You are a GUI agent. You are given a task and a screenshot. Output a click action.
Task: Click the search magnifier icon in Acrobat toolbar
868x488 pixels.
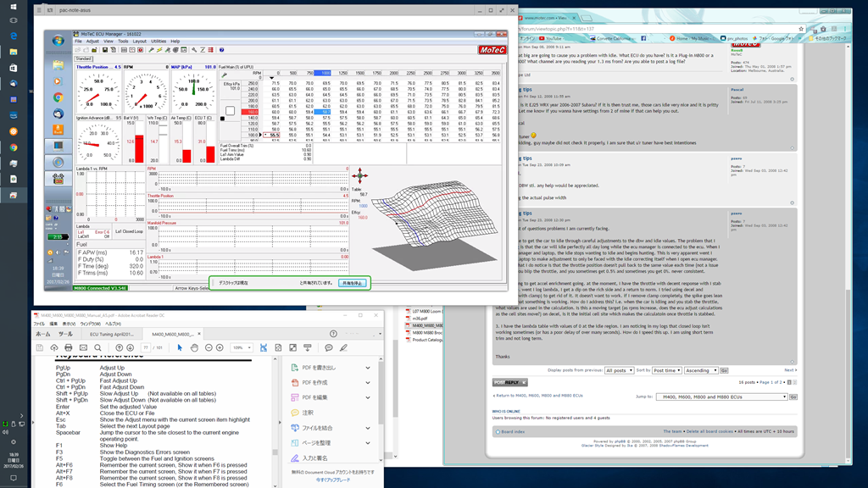[97, 348]
